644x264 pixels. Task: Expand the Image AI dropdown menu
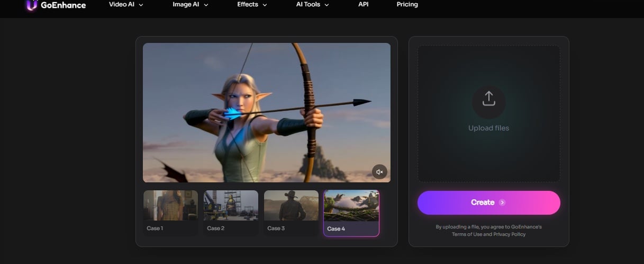click(191, 4)
